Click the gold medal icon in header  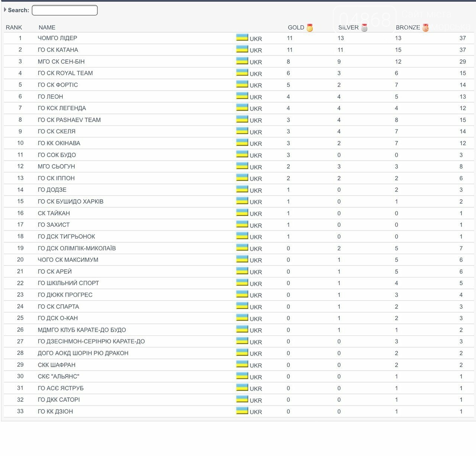pyautogui.click(x=310, y=28)
